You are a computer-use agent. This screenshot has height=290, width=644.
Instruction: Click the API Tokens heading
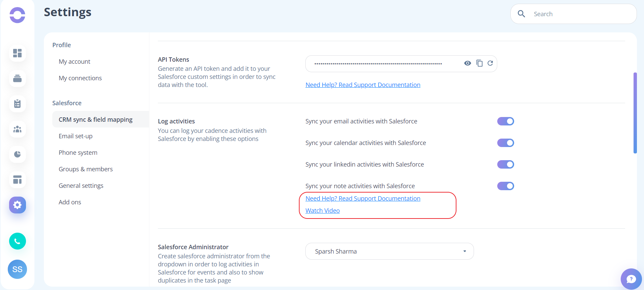pyautogui.click(x=173, y=59)
